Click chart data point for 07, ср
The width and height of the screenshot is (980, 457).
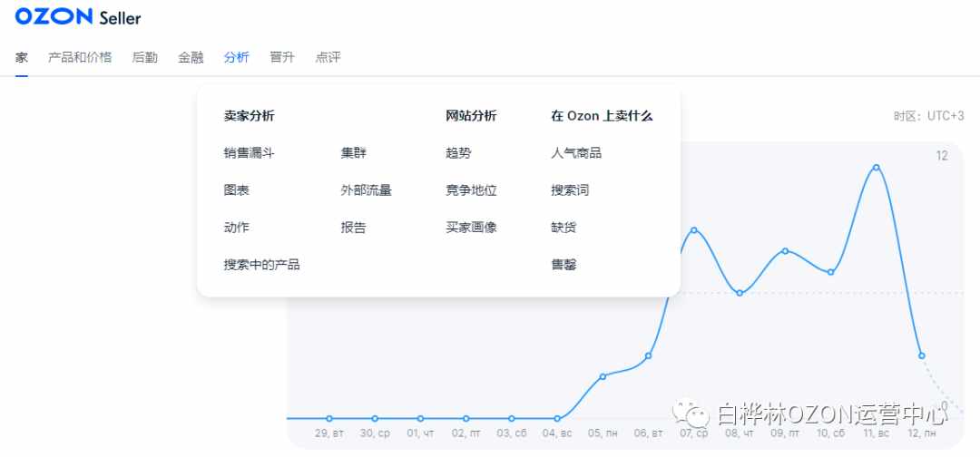pos(694,230)
